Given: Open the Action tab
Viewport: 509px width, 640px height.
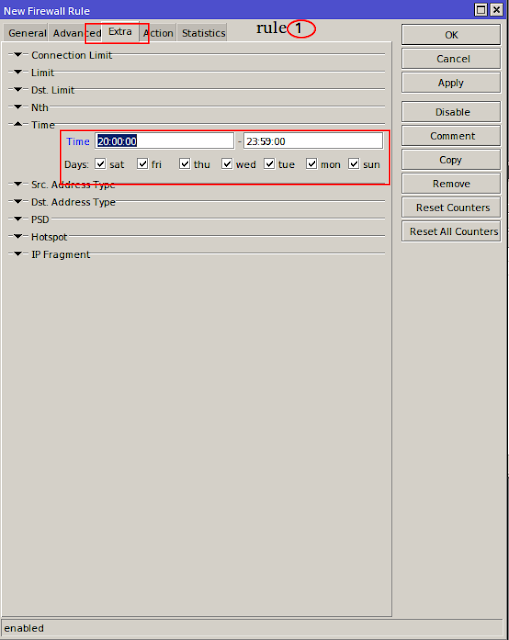Looking at the screenshot, I should tap(158, 33).
